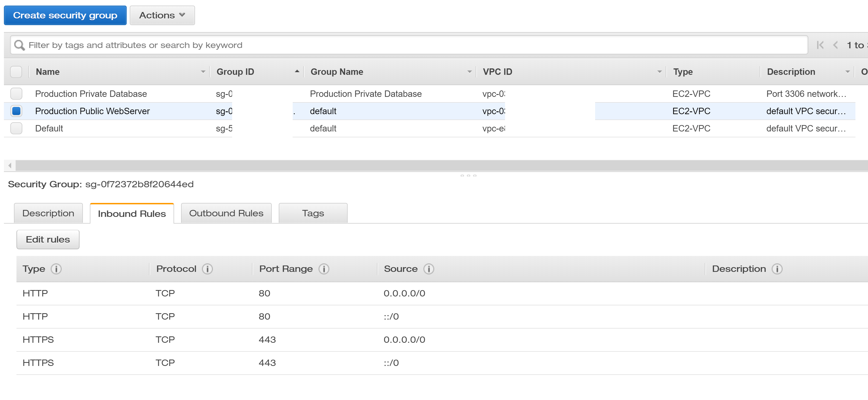Image resolution: width=868 pixels, height=400 pixels.
Task: Click the Source column info icon
Action: (x=429, y=269)
